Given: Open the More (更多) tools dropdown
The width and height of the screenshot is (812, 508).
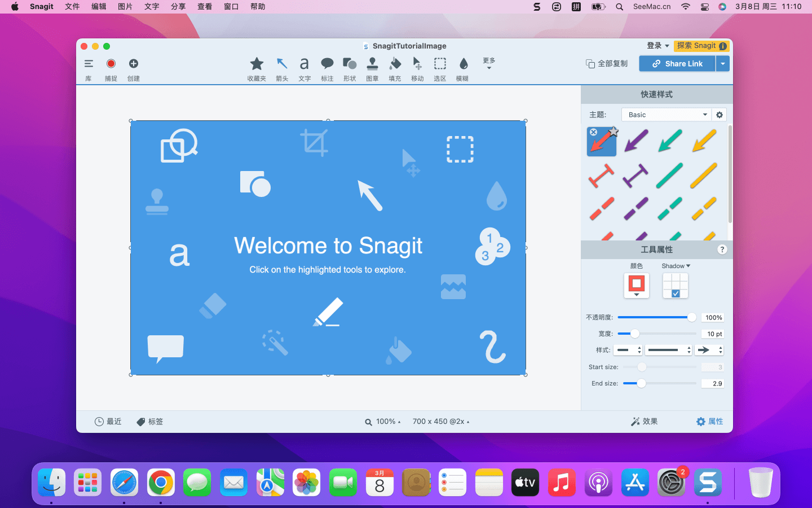Looking at the screenshot, I should click(x=489, y=63).
